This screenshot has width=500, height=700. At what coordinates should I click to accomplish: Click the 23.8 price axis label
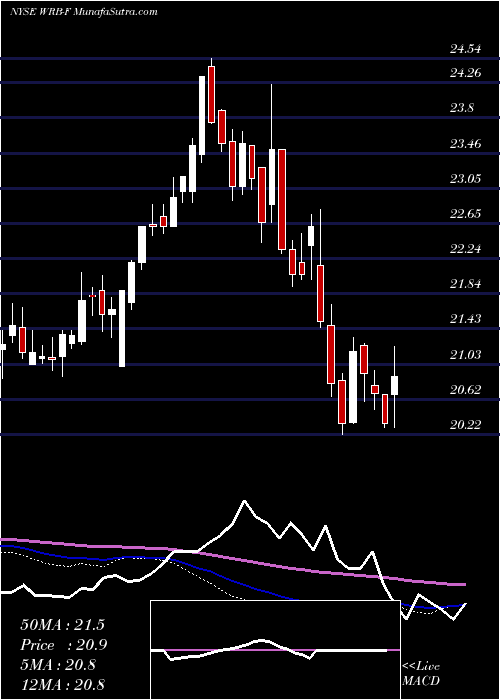pos(463,108)
